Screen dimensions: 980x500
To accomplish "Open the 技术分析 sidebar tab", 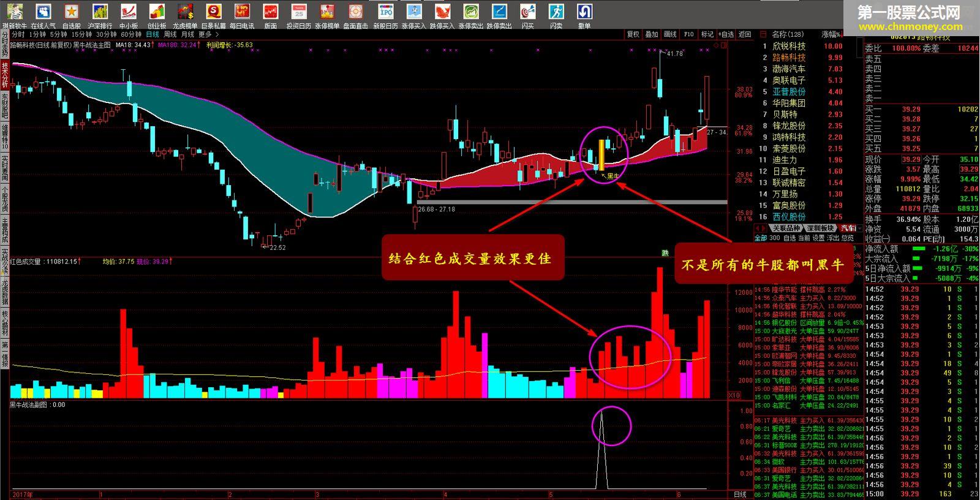I will pos(5,75).
